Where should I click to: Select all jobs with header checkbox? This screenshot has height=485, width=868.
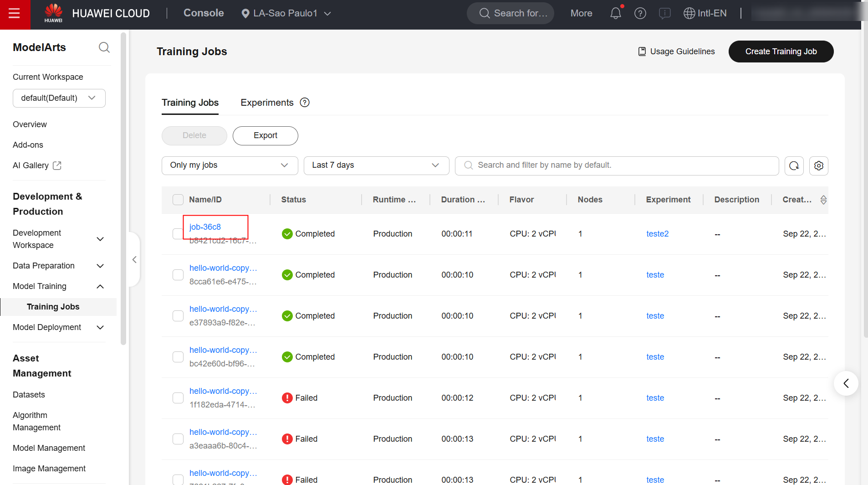click(x=178, y=200)
